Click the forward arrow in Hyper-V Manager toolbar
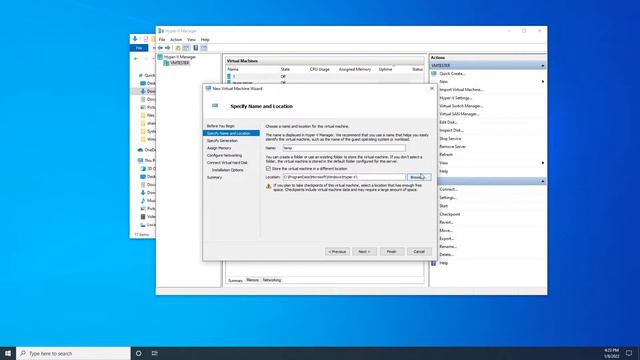Screen dimensions: 640x360 pos(167,48)
